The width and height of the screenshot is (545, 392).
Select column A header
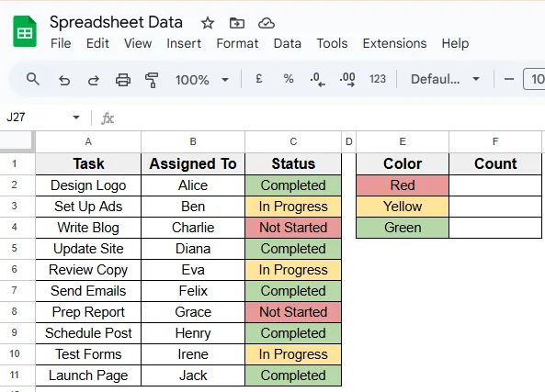pyautogui.click(x=88, y=141)
